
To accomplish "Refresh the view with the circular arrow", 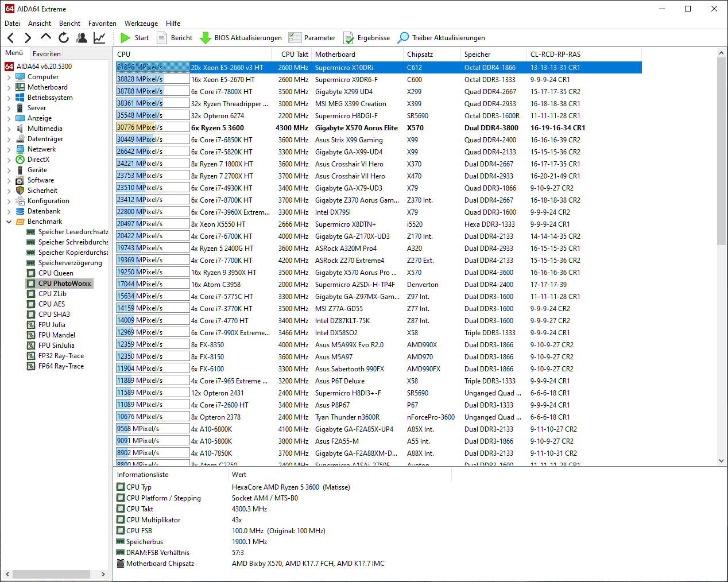I will [x=64, y=38].
